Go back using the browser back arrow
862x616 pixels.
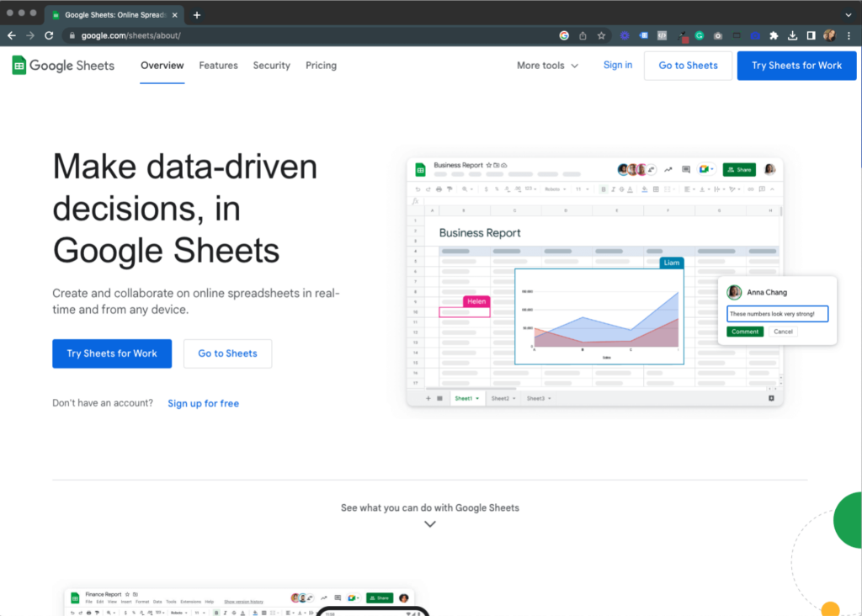click(x=12, y=35)
